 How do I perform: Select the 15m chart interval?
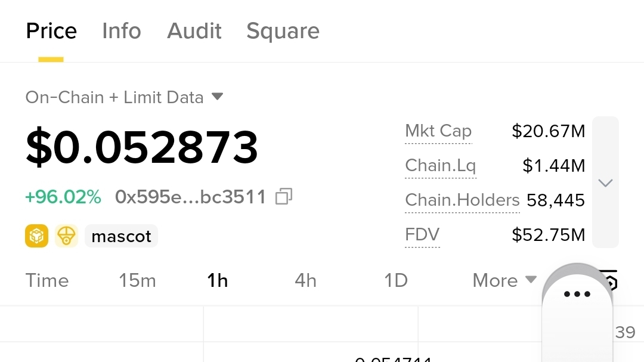[137, 280]
